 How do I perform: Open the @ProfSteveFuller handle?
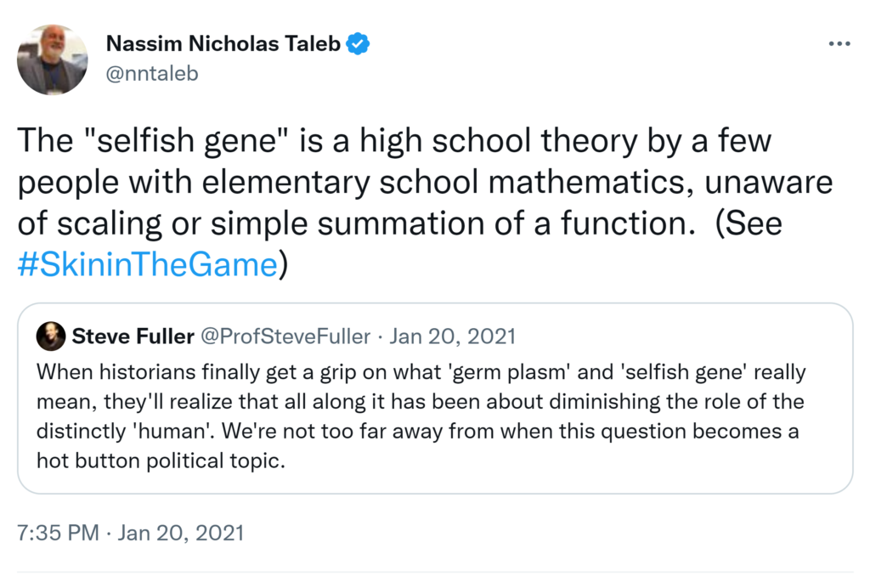[x=285, y=336]
